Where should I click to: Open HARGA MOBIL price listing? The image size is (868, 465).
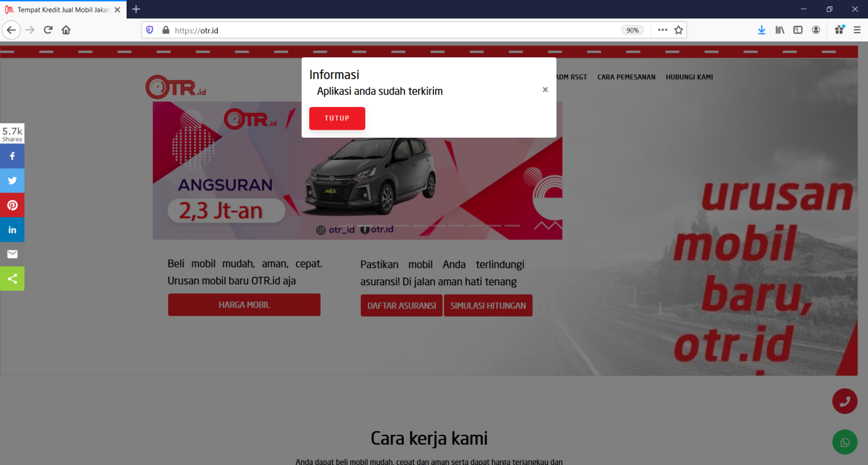click(x=244, y=305)
